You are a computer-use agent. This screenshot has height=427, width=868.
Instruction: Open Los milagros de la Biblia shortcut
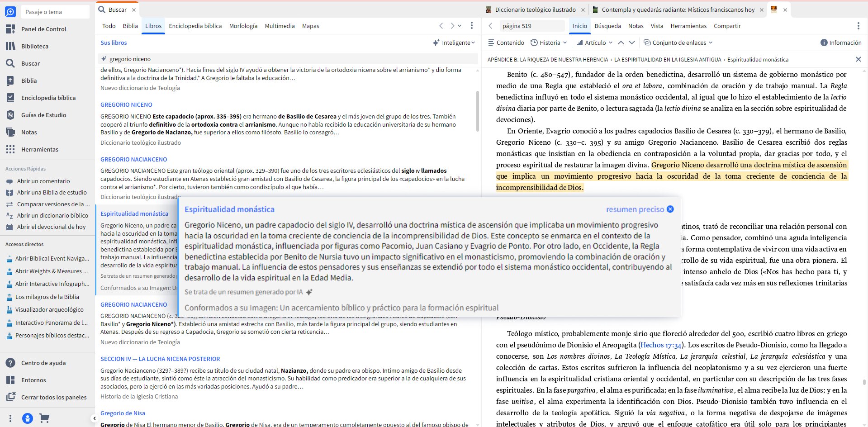(x=47, y=297)
